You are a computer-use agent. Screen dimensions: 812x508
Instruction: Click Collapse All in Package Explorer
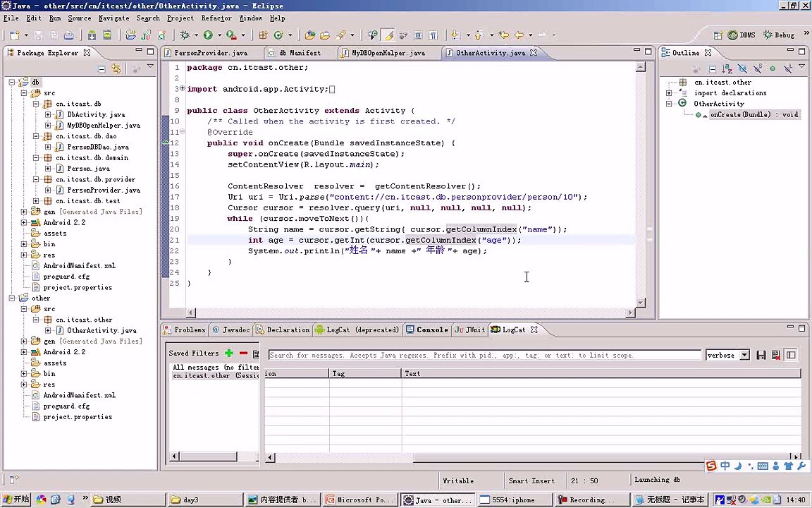(101, 69)
